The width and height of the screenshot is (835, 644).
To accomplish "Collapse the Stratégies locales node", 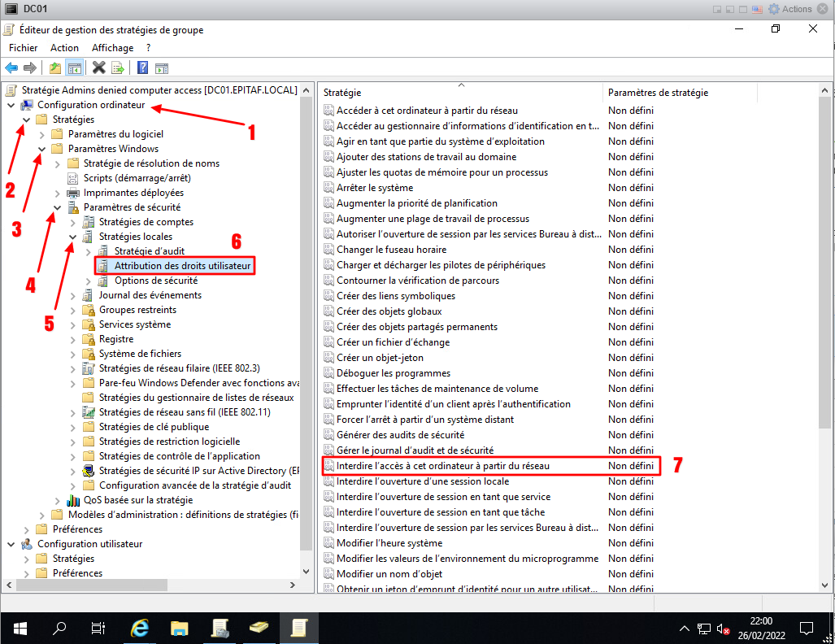I will [x=73, y=237].
